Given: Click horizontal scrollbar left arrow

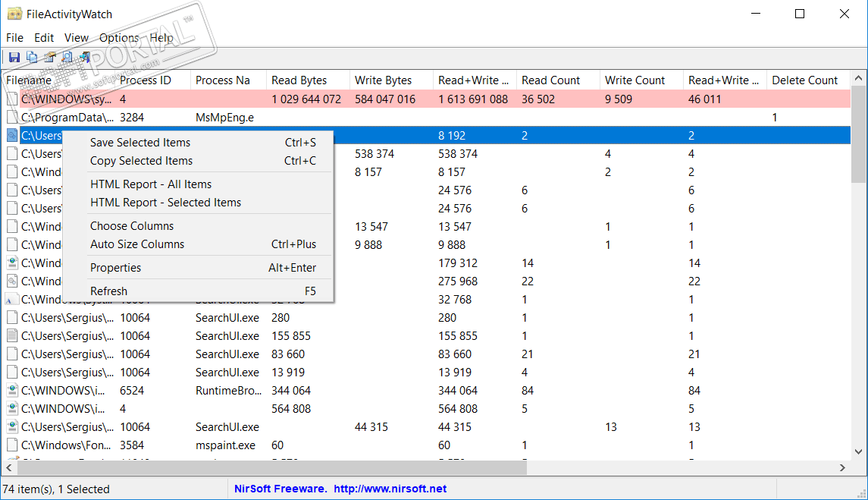Looking at the screenshot, I should click(9, 468).
